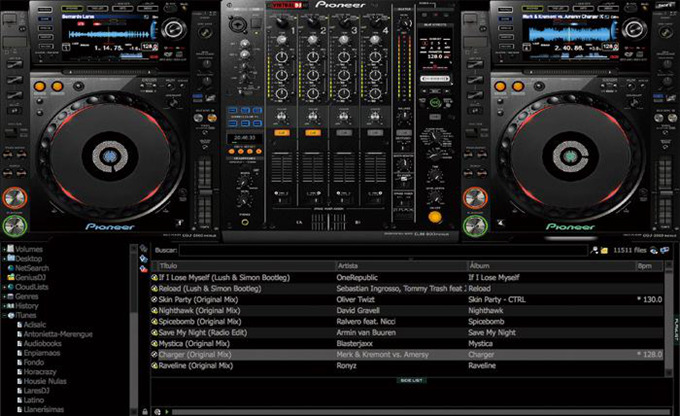Sort tracks by the Título column header
This screenshot has width=680, height=416.
[x=245, y=266]
